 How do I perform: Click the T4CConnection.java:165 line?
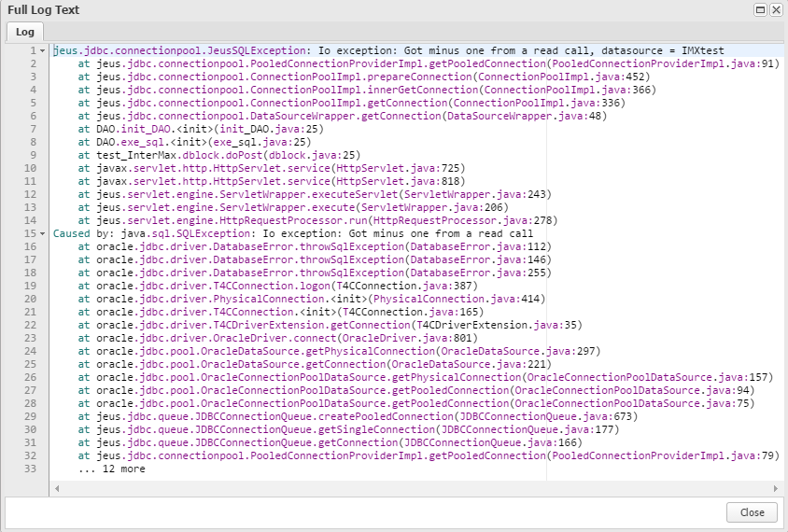(x=281, y=312)
